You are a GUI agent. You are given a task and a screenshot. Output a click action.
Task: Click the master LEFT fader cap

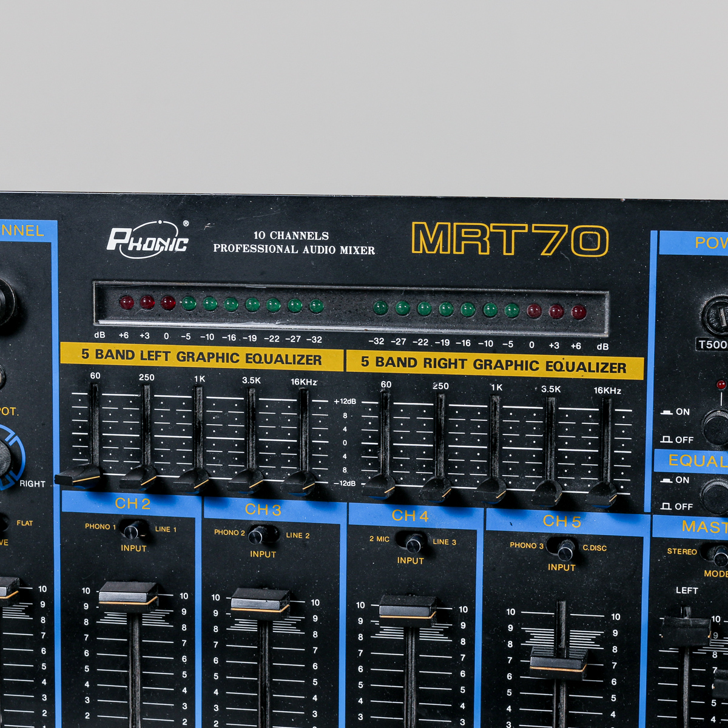click(686, 632)
